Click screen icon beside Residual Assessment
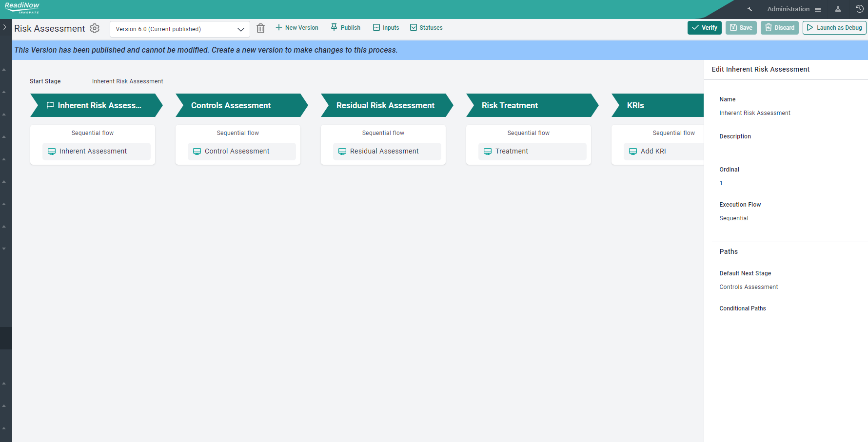This screenshot has height=442, width=868. click(342, 152)
